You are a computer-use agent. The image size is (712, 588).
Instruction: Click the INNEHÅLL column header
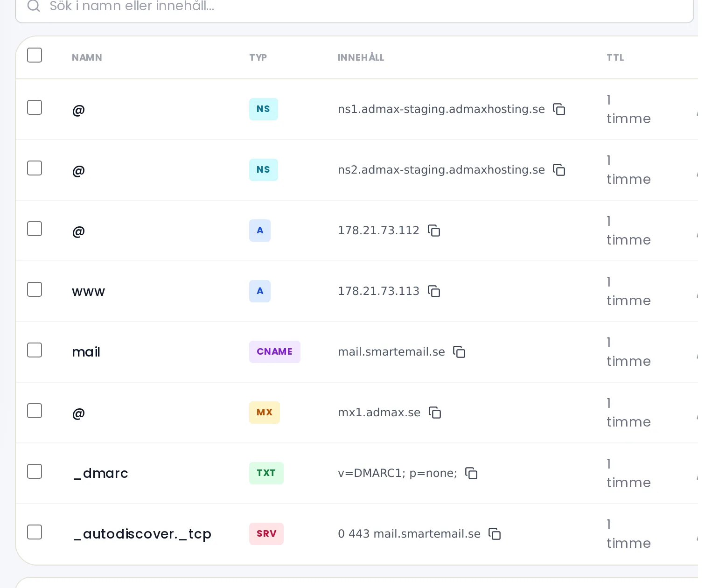(x=361, y=57)
